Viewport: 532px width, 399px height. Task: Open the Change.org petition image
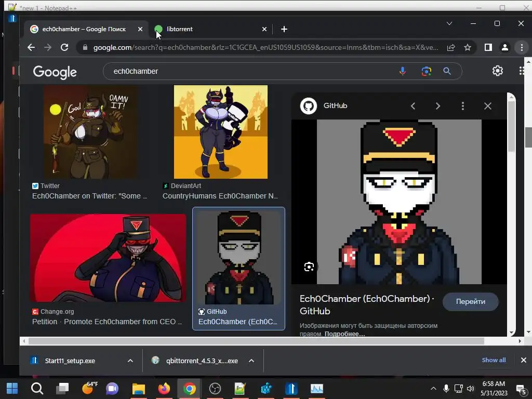pyautogui.click(x=108, y=258)
